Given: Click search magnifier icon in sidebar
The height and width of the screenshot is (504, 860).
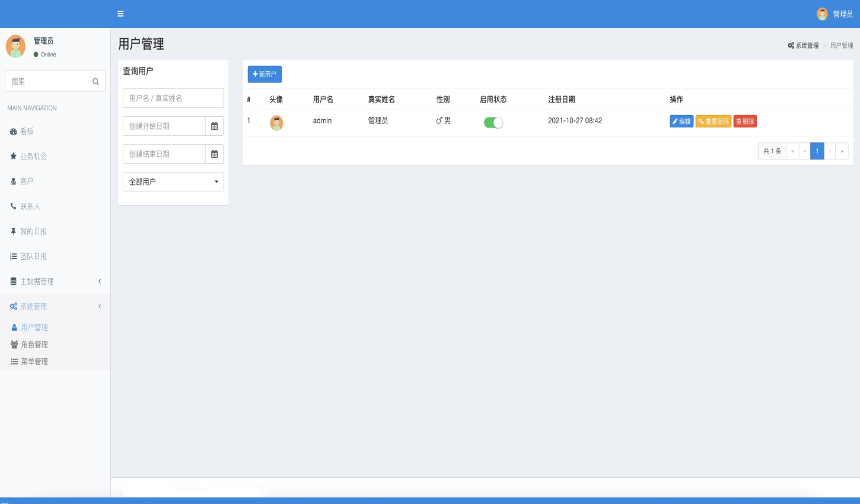Looking at the screenshot, I should pyautogui.click(x=95, y=81).
